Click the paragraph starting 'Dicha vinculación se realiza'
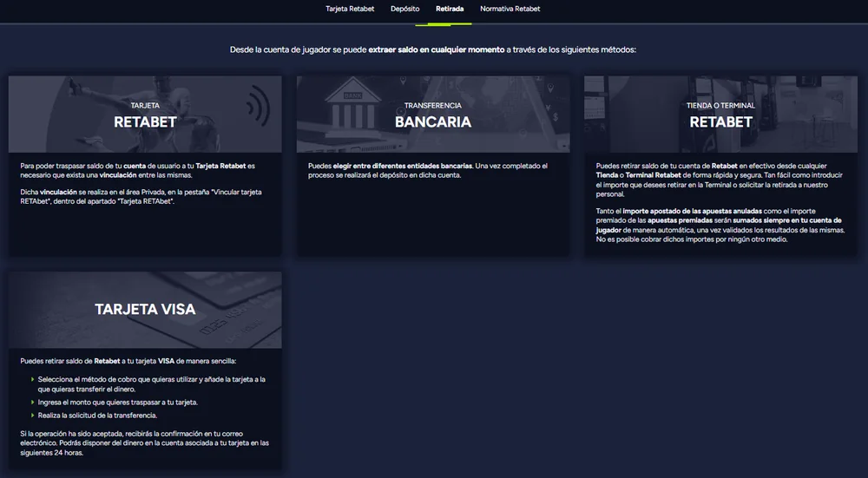 point(141,197)
